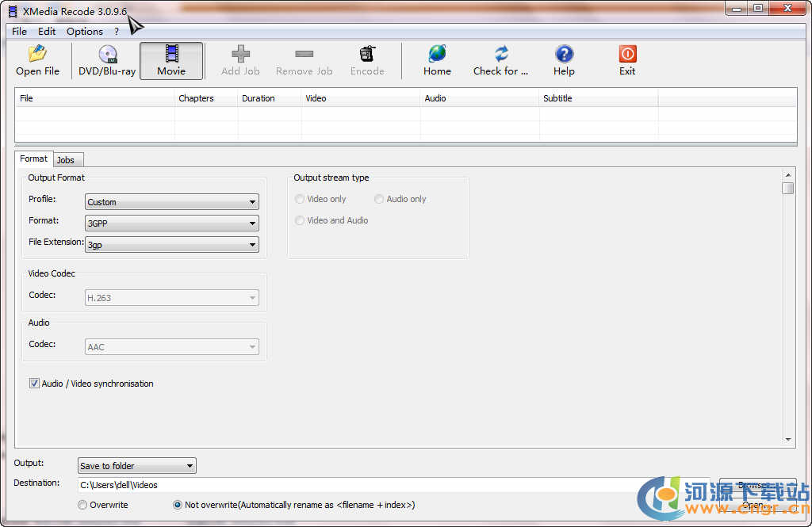Image resolution: width=812 pixels, height=527 pixels.
Task: Open the Format dropdown showing 3GPP
Action: (172, 223)
